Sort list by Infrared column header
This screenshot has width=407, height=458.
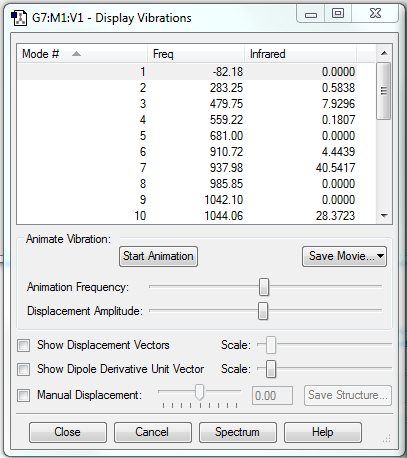[300, 54]
